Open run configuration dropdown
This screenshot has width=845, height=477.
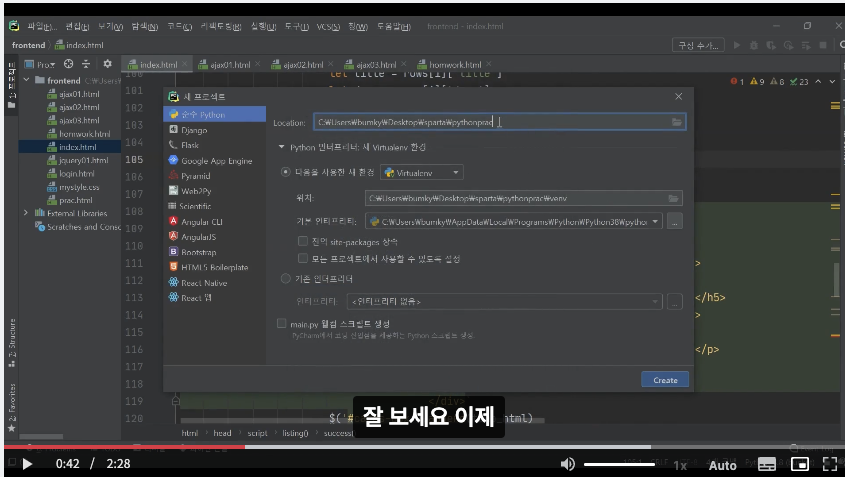[698, 45]
